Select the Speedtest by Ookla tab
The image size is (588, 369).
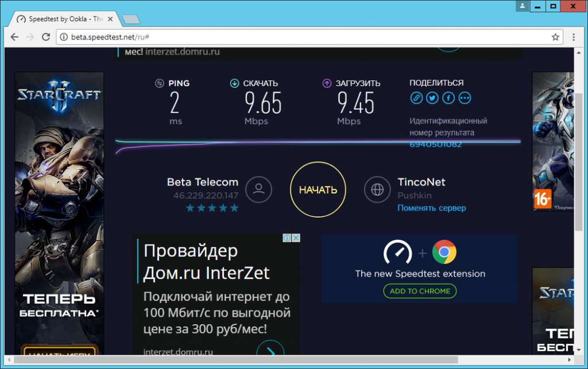[x=65, y=19]
